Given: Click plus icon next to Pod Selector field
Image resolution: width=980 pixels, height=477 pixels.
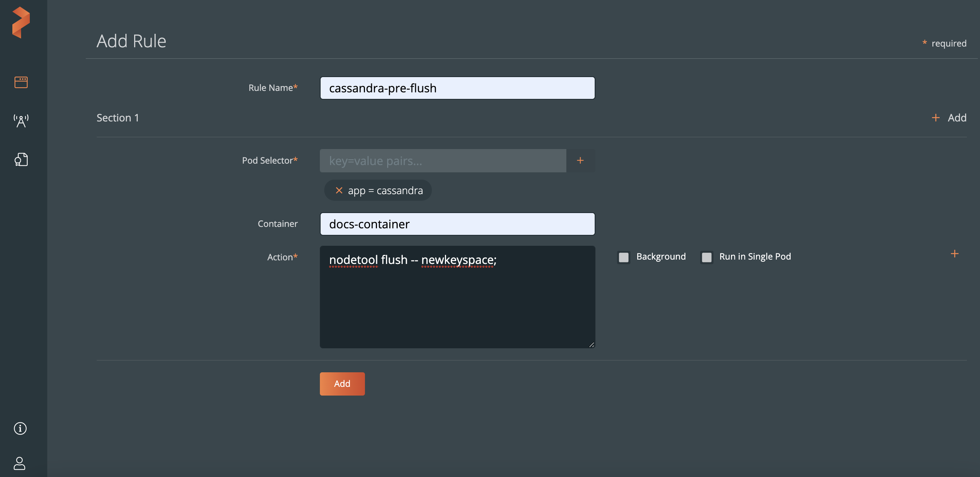Looking at the screenshot, I should point(580,161).
